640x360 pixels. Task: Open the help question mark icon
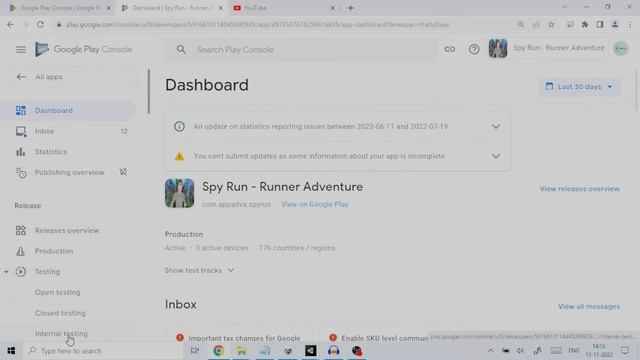474,49
